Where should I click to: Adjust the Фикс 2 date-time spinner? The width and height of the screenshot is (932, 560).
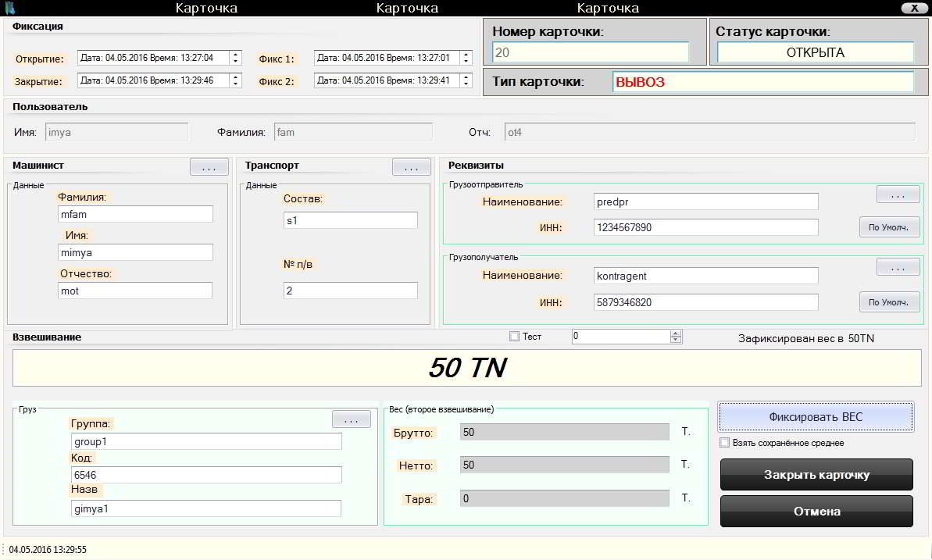(466, 80)
